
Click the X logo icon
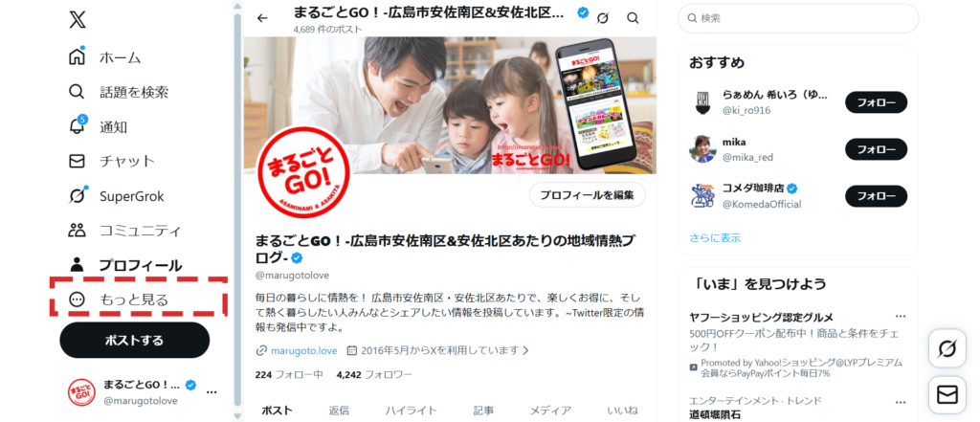78,19
